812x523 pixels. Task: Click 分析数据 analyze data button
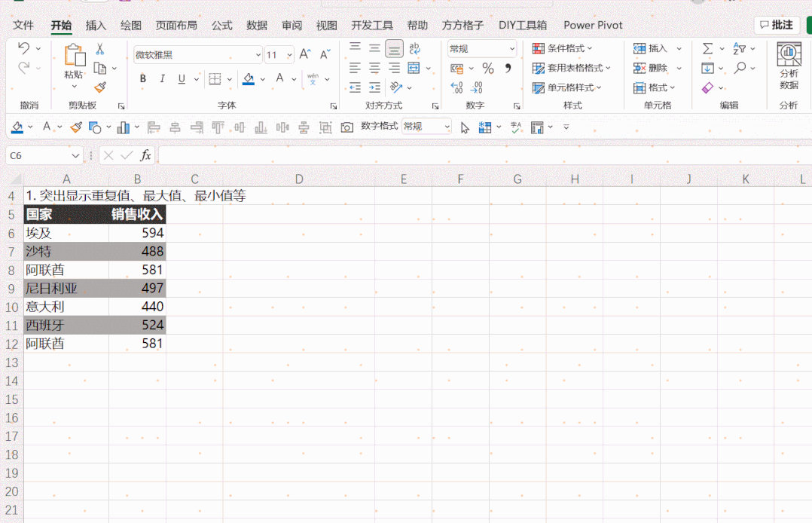789,66
